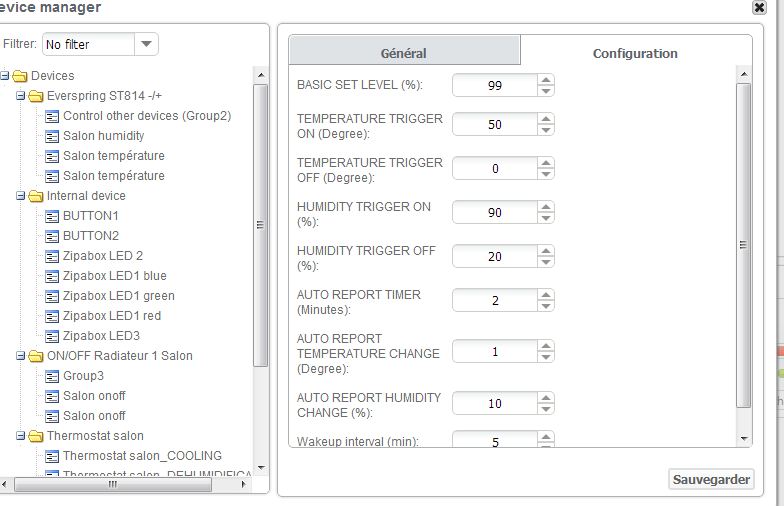The image size is (784, 506).
Task: Click the Sauvegarder button
Action: [x=711, y=479]
